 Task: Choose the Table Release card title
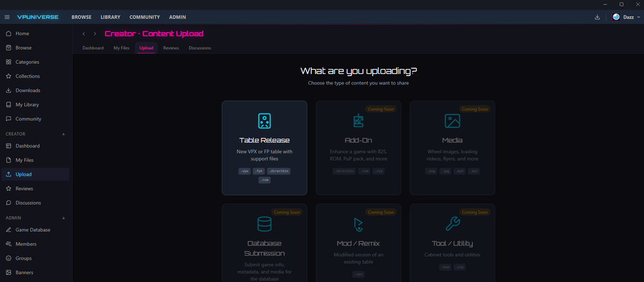[x=265, y=140]
